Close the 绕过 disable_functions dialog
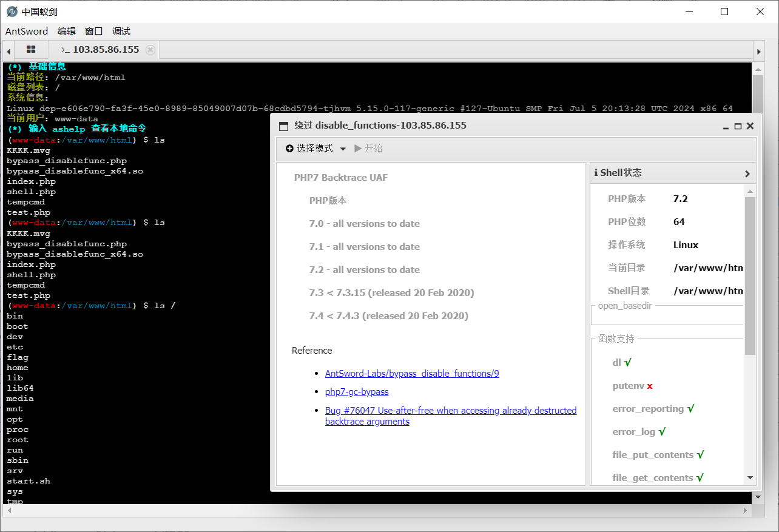 [x=750, y=126]
